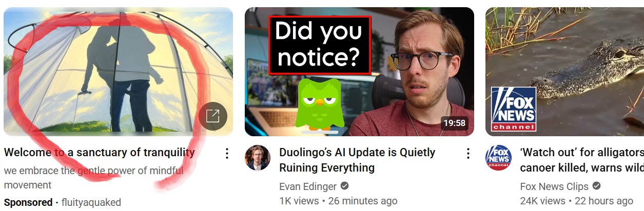Go to the Evan Edinger channel name link
Image resolution: width=644 pixels, height=211 pixels.
(308, 186)
